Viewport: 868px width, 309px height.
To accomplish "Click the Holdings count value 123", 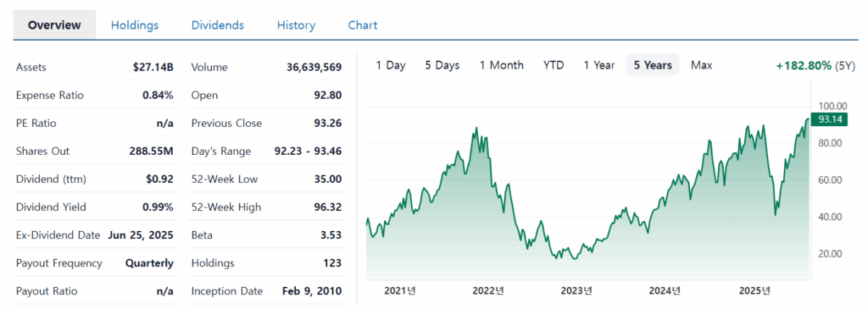I will 332,263.
